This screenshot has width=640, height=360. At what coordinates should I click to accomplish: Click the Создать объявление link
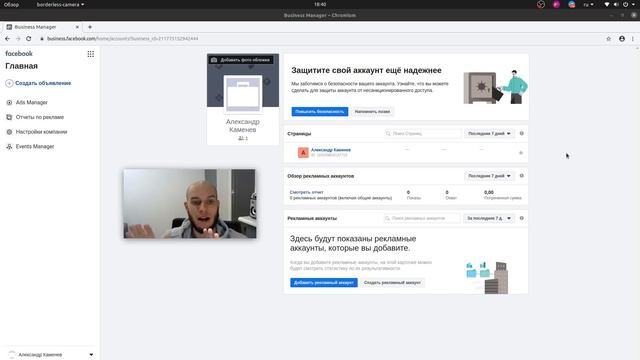(x=43, y=83)
